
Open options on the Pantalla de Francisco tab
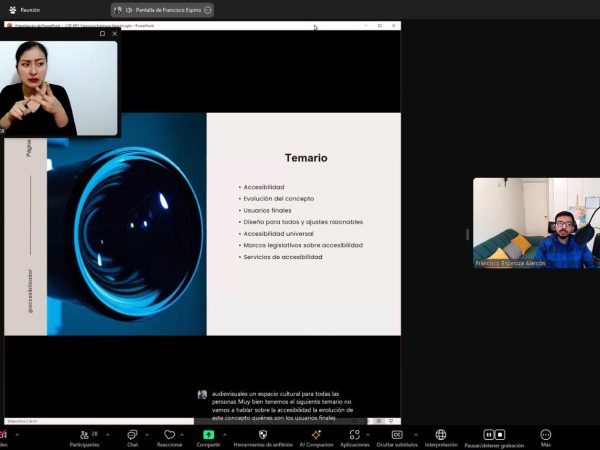point(208,10)
